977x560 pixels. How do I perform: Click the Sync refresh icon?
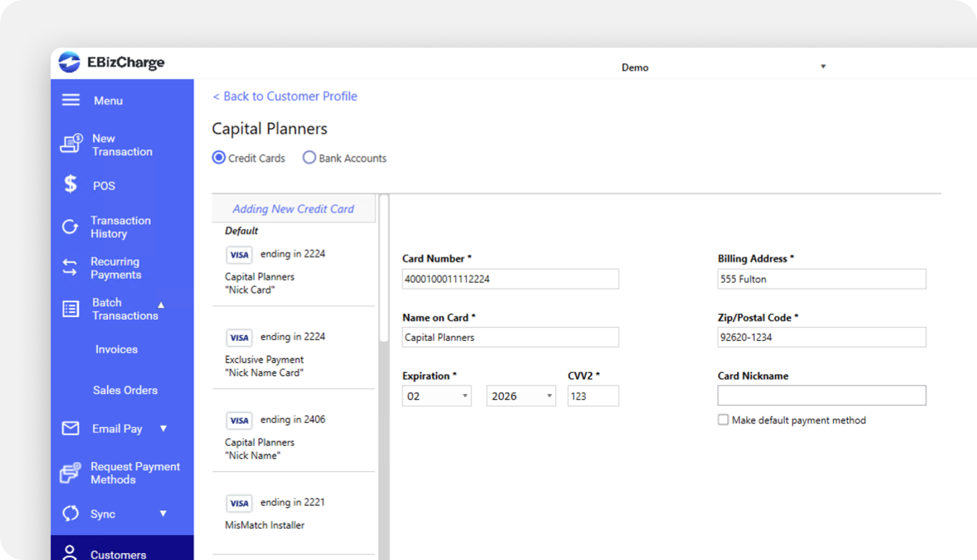[x=70, y=513]
